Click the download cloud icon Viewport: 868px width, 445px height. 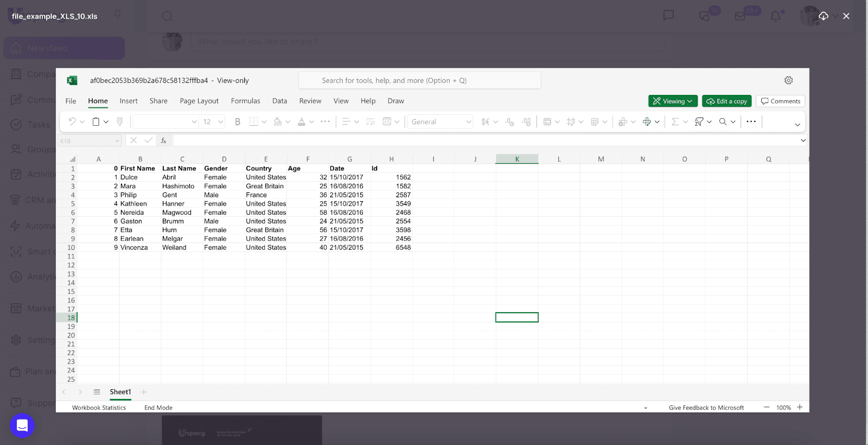tap(823, 16)
